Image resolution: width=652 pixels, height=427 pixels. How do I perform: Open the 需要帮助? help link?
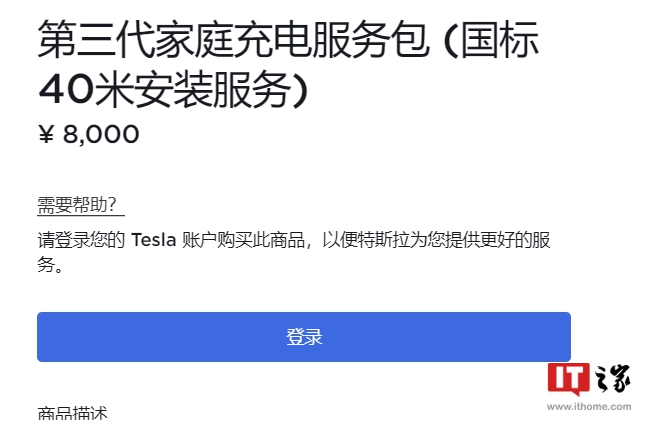point(77,205)
